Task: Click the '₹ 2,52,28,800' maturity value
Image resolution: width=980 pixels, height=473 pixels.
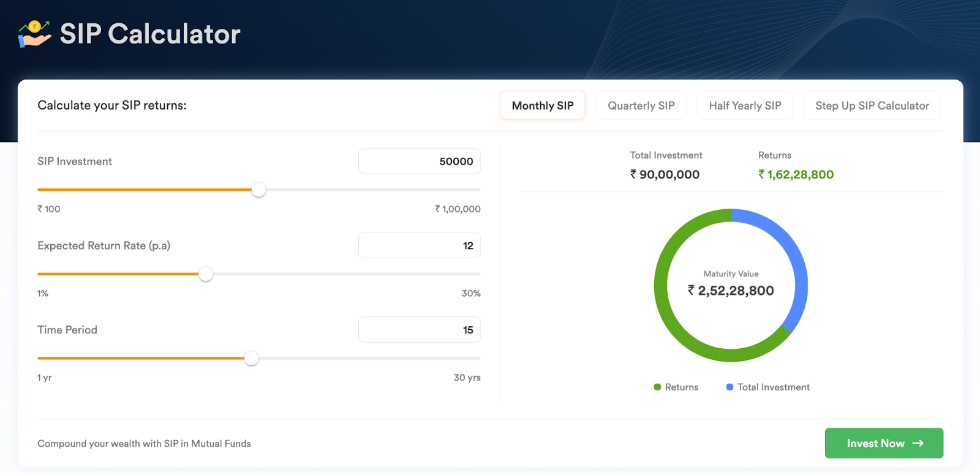Action: tap(731, 291)
